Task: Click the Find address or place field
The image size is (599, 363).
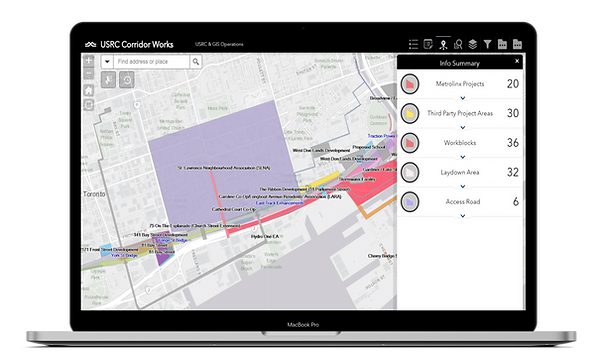Action: 152,62
